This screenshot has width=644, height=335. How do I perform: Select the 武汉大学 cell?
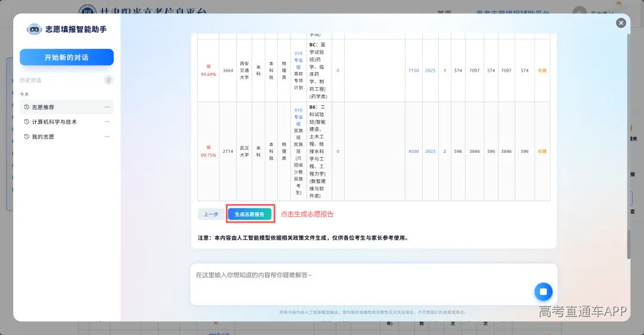[x=244, y=152]
